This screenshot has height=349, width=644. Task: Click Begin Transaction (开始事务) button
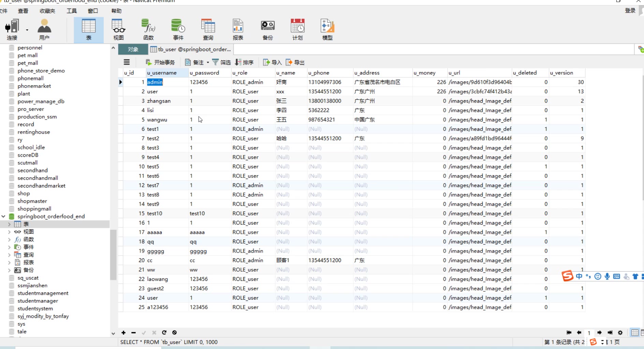pos(160,62)
